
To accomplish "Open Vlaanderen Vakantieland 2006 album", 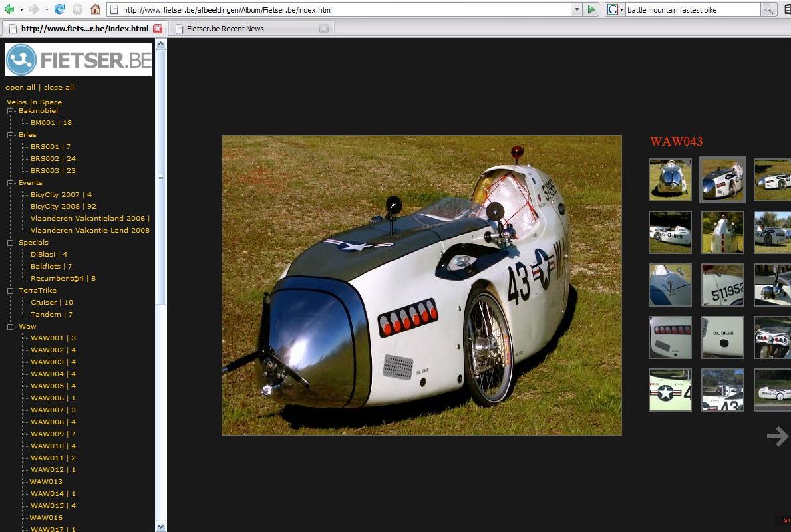I will click(90, 219).
